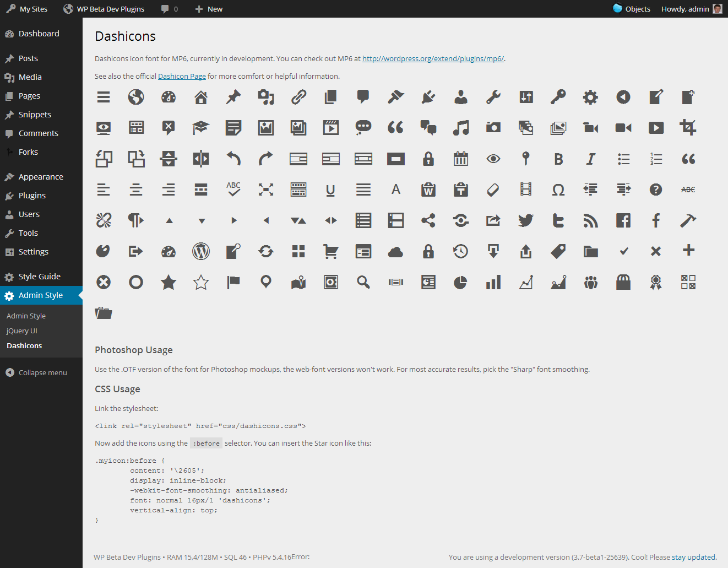The image size is (728, 568).
Task: Click the crop tool dashicon
Action: 688,128
